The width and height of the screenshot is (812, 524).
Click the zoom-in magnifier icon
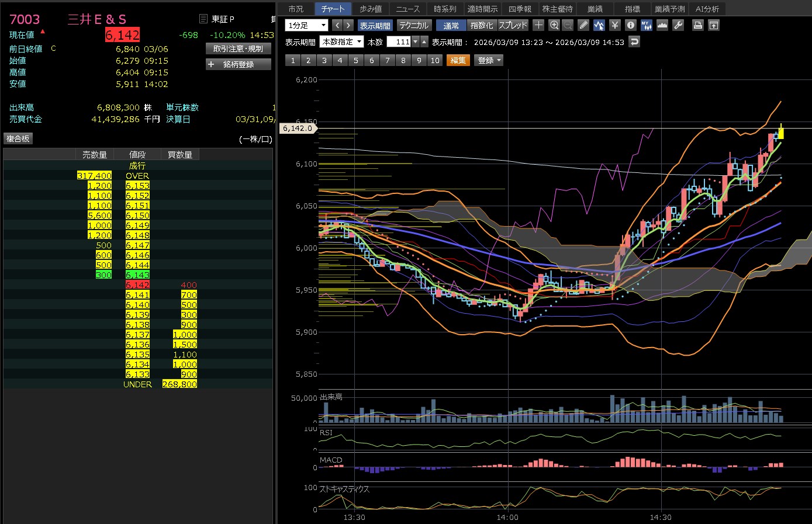(554, 25)
